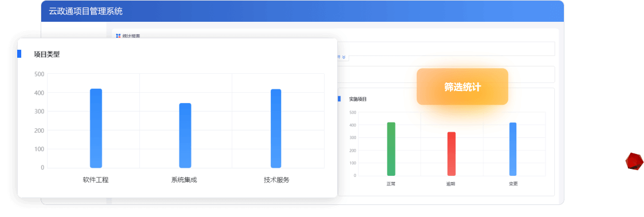Click the green 正常 status bar

tap(391, 149)
